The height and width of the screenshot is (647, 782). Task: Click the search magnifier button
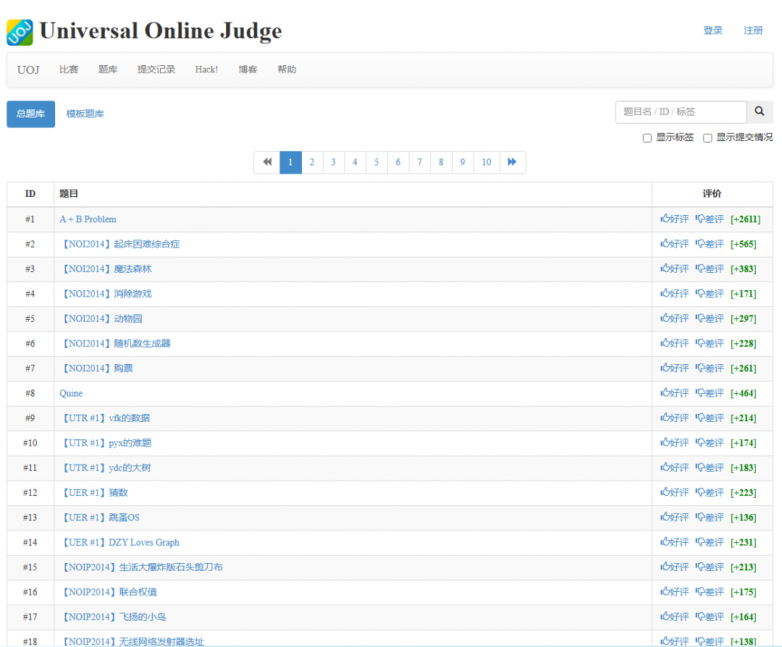pyautogui.click(x=759, y=112)
